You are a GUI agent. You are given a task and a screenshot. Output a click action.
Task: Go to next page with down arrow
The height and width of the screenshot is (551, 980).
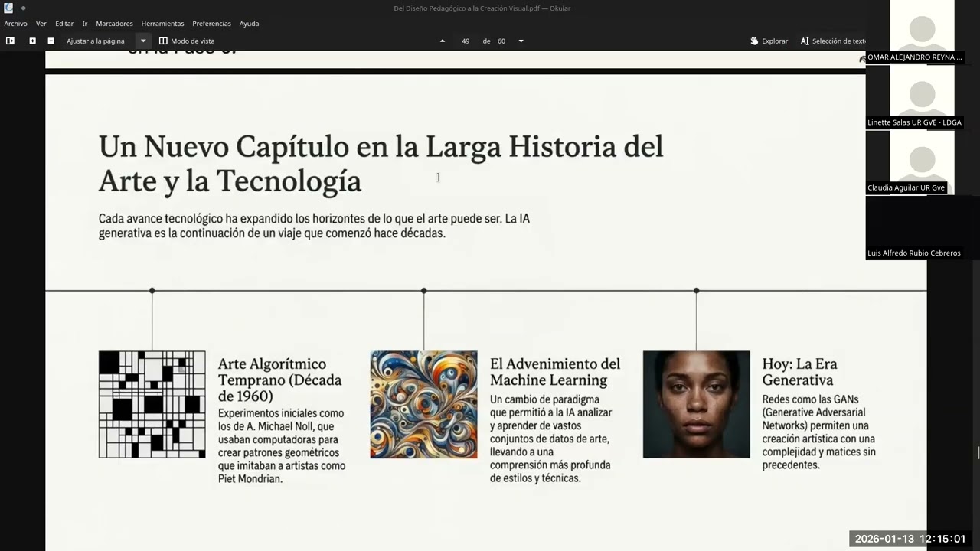521,41
